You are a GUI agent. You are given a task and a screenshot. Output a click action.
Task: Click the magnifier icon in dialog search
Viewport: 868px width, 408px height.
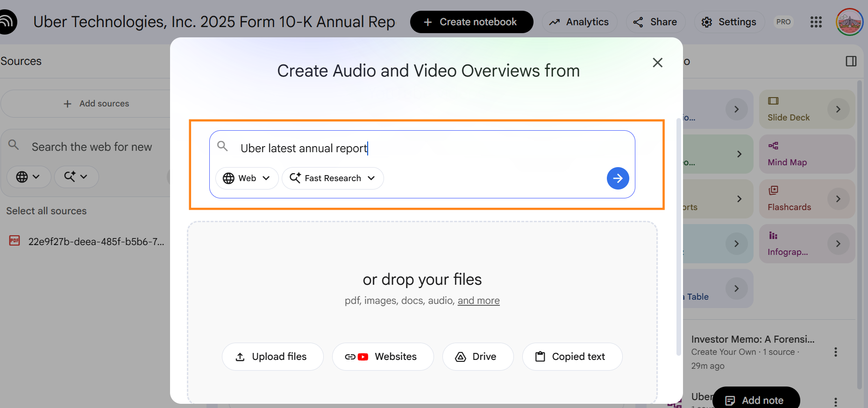[x=223, y=146]
